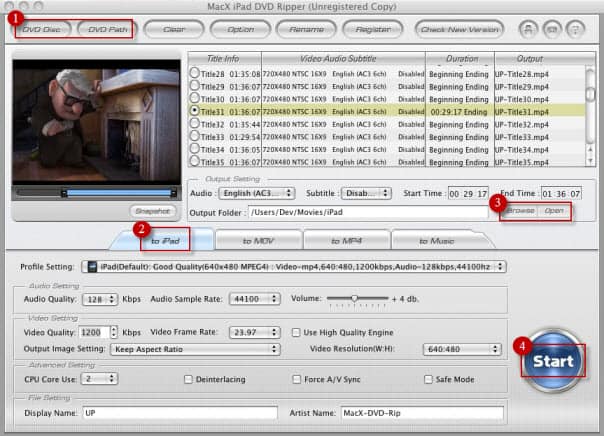Image resolution: width=604 pixels, height=436 pixels.
Task: Open the CPU Core Use dropdown
Action: (99, 379)
